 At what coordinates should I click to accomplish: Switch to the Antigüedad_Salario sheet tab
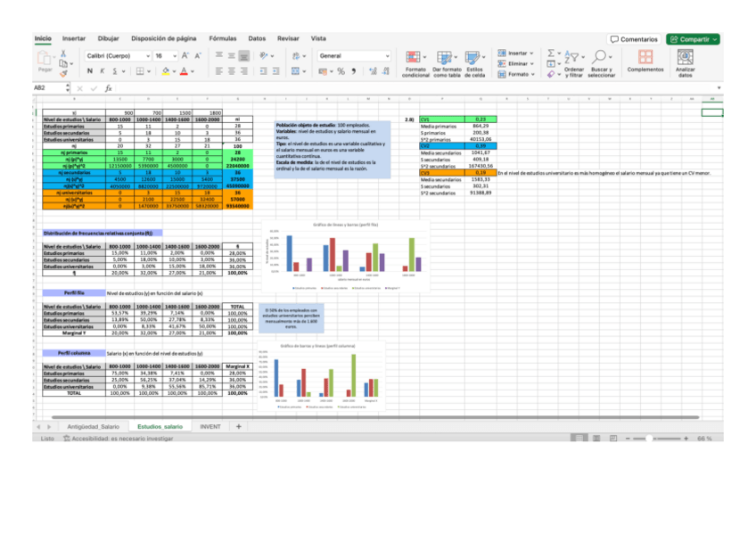tap(93, 426)
